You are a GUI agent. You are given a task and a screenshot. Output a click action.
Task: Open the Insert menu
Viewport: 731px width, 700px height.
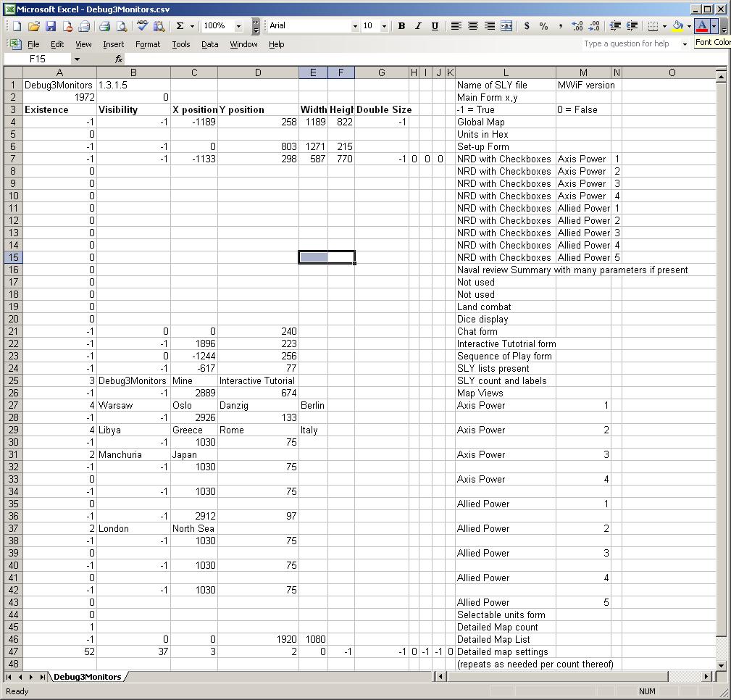tap(113, 44)
